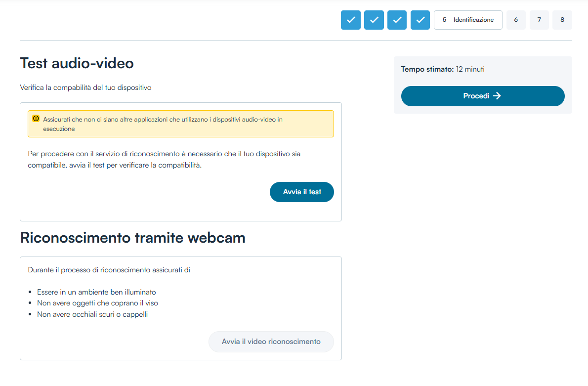Click 'Non avere oggetti che coprano il viso'
Image resolution: width=588 pixels, height=386 pixels.
tap(97, 303)
